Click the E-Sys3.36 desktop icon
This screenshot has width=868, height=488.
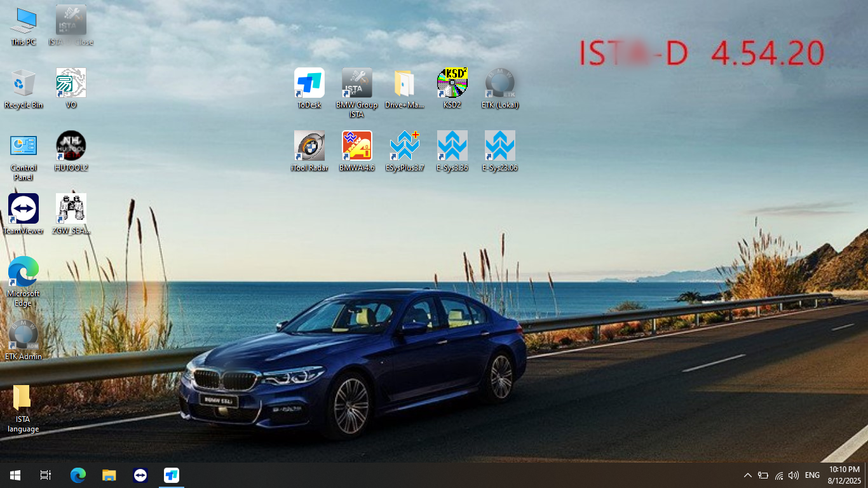click(452, 146)
